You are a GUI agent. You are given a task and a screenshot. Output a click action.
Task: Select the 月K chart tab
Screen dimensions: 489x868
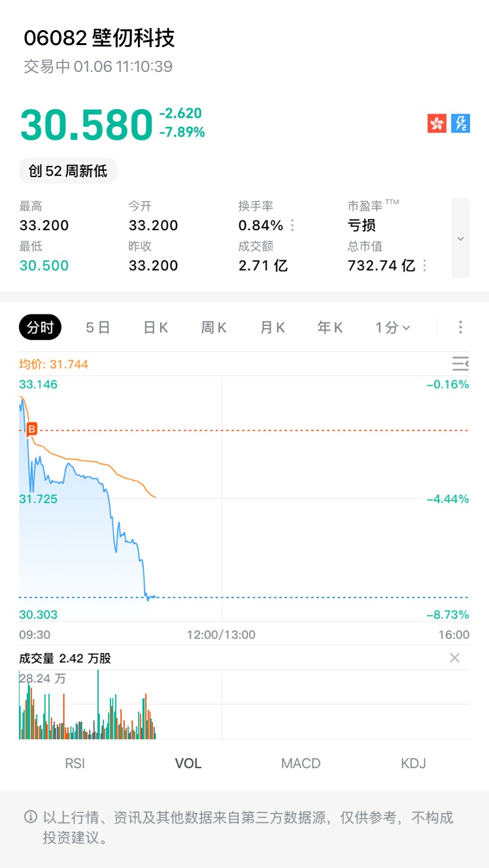[273, 327]
